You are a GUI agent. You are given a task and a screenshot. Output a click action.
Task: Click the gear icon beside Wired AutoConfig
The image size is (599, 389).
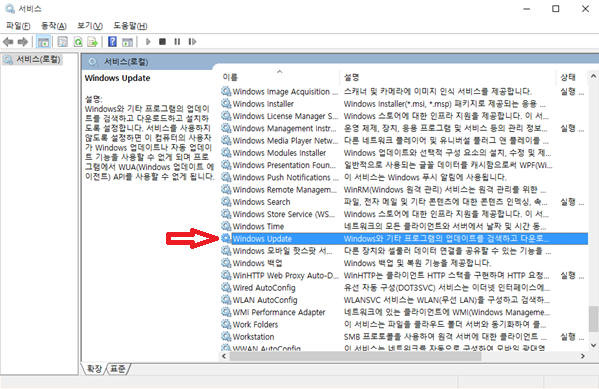point(226,287)
